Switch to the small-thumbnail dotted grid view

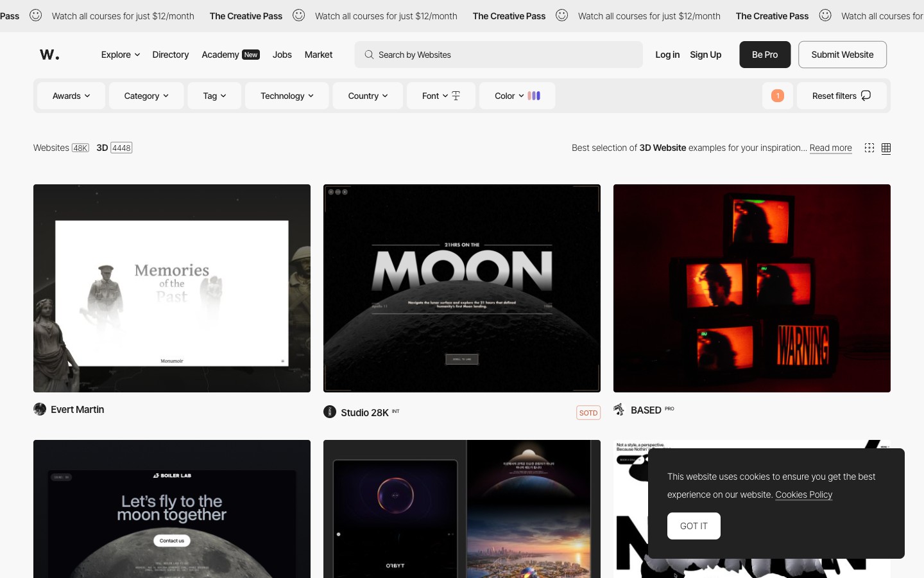pos(869,148)
